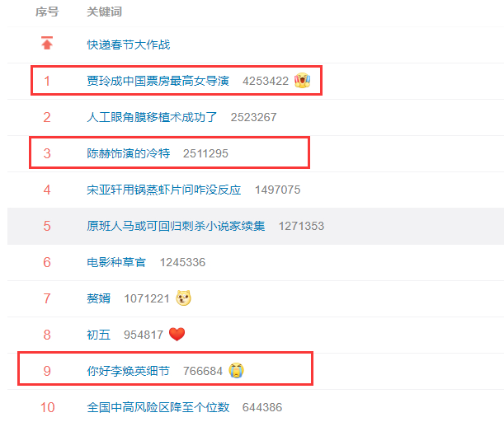Viewport: 504px width, 422px height.
Task: Open the topic 原班人马或可回归刺杀小说家续集
Action: [x=176, y=226]
